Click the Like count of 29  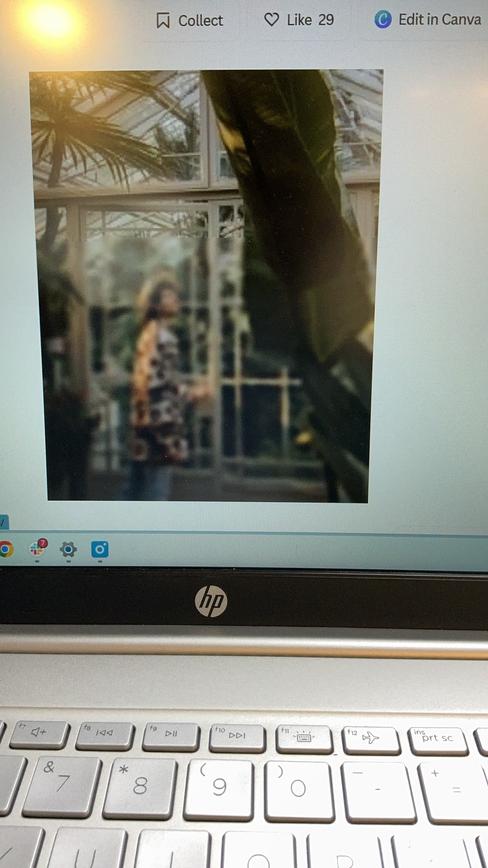tap(326, 20)
